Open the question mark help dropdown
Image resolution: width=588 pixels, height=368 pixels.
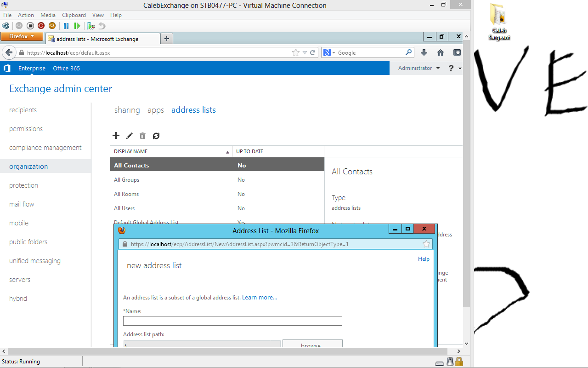[x=455, y=69]
